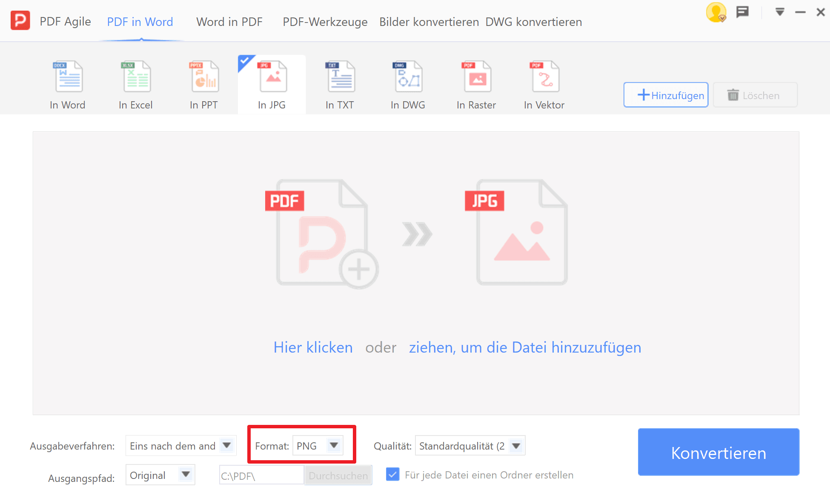
Task: Select the In Word conversion icon
Action: [x=67, y=83]
